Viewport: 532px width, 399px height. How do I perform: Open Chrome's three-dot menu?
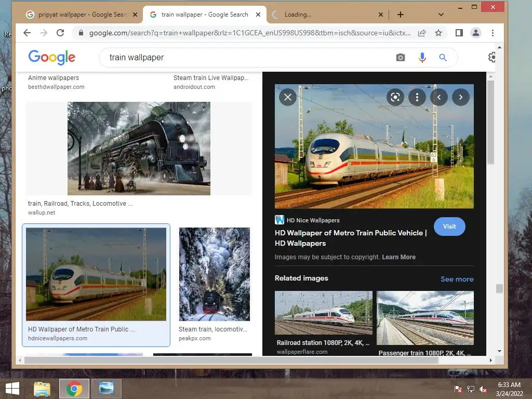click(x=493, y=33)
